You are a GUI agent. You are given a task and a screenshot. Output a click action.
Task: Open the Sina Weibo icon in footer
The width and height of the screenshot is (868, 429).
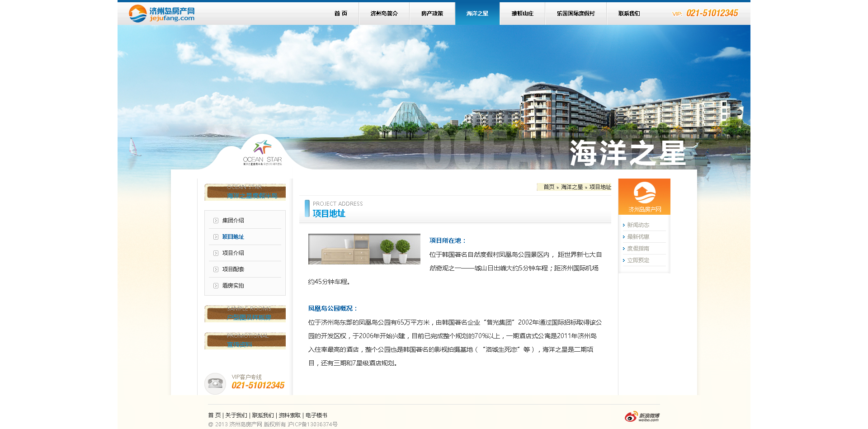(x=642, y=417)
